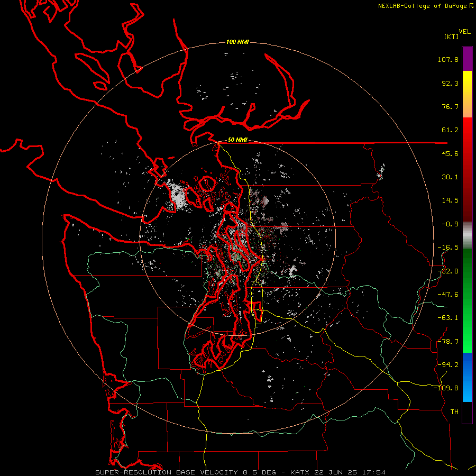
Task: Click the [KT] units label
Action: [x=451, y=36]
